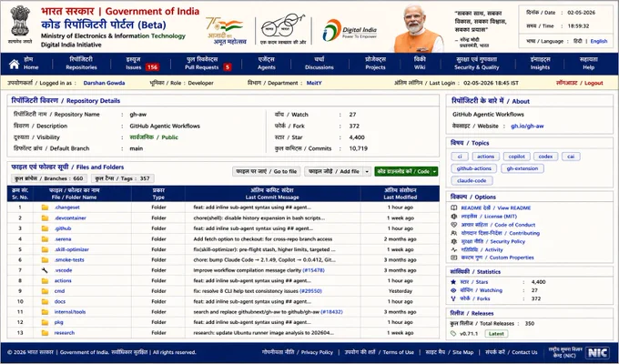
Task: Click the eye icon beside Watching
Action: point(453,290)
